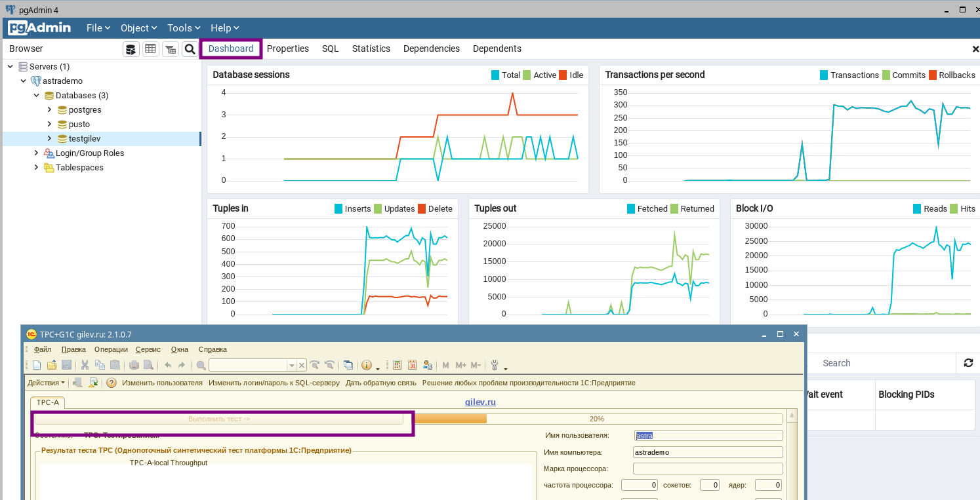Open the pgAdmin Help menu

click(224, 28)
